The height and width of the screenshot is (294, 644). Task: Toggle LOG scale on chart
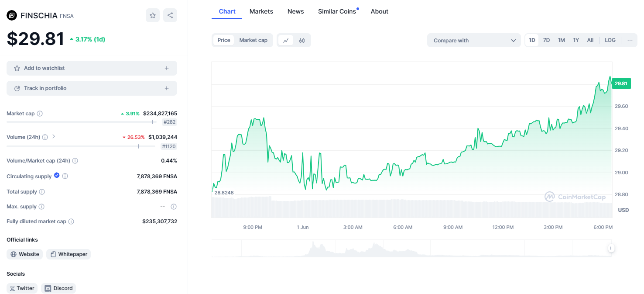610,40
